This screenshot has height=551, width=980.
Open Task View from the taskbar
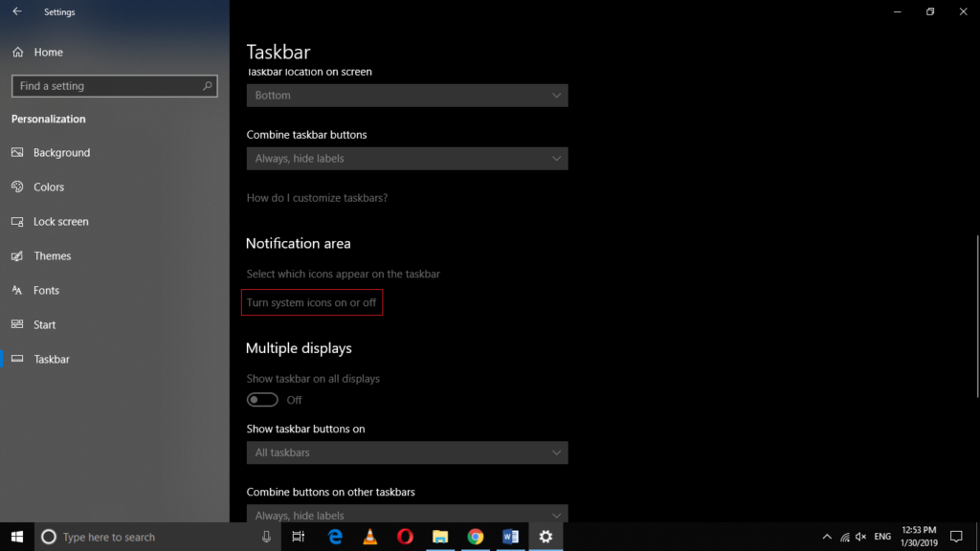[299, 537]
